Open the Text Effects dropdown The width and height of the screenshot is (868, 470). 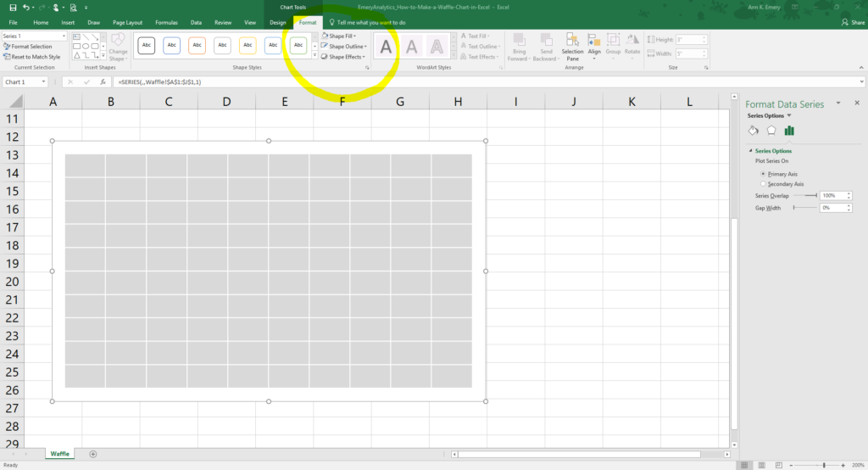tap(479, 57)
